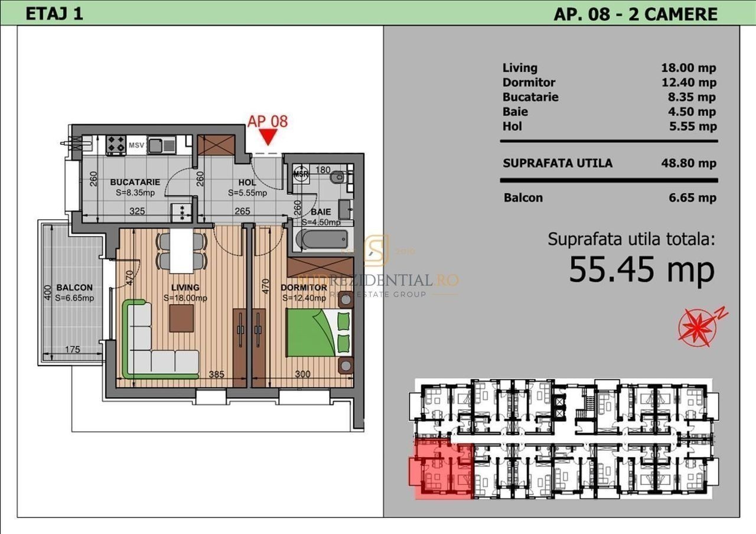756x534 pixels.
Task: Select the MSR washing machine in the bathroom
Action: pos(301,174)
